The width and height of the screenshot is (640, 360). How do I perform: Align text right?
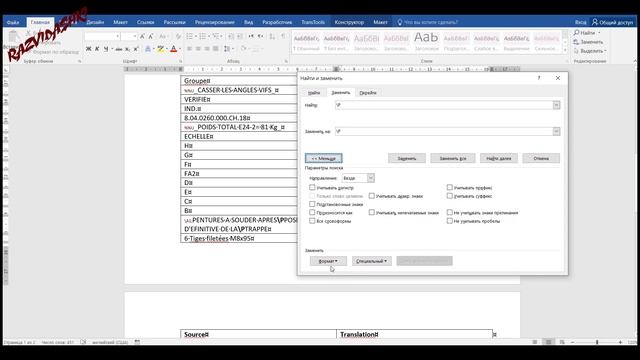click(x=207, y=49)
